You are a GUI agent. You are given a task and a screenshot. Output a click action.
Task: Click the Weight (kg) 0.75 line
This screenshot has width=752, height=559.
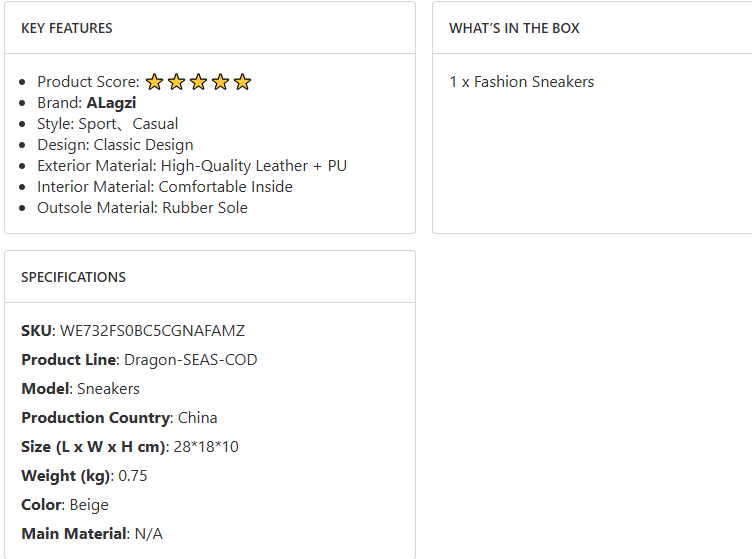tap(84, 476)
